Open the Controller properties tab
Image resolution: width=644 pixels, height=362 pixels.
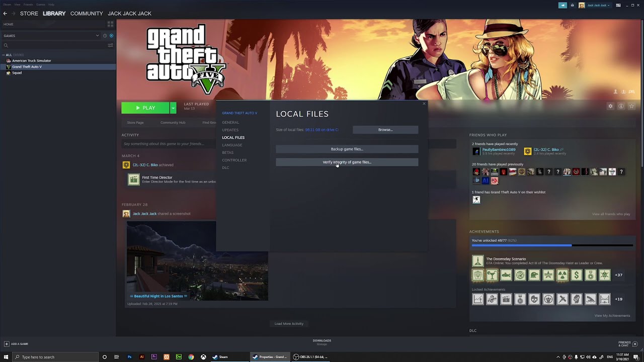tap(234, 160)
